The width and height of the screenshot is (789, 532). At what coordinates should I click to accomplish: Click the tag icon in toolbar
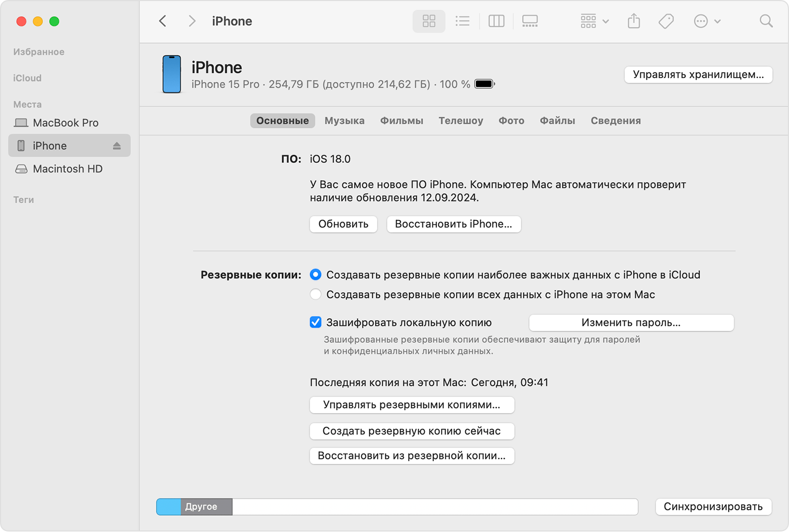(666, 21)
